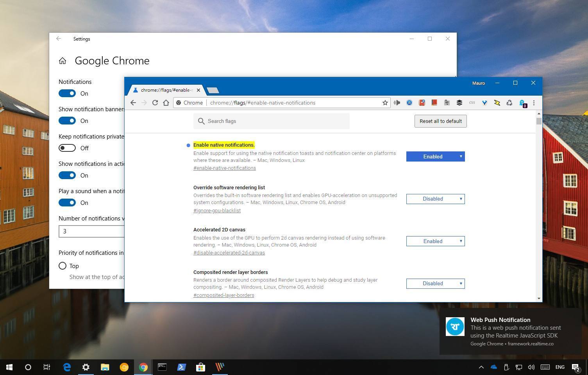Open the recycle arrows extension icon
This screenshot has height=375, width=588.
(509, 103)
